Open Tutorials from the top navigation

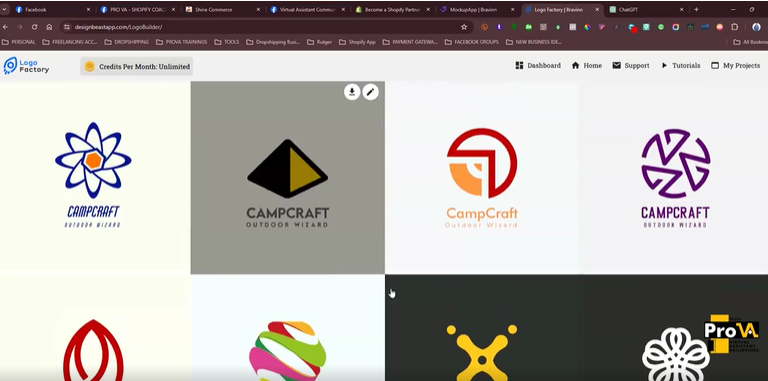(x=680, y=66)
